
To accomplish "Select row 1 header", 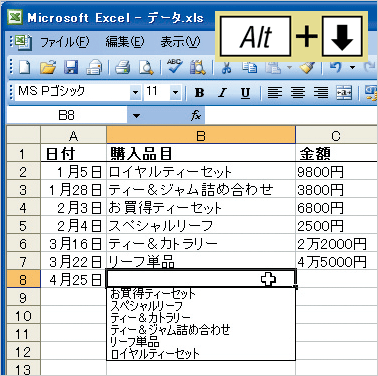I will [x=23, y=153].
